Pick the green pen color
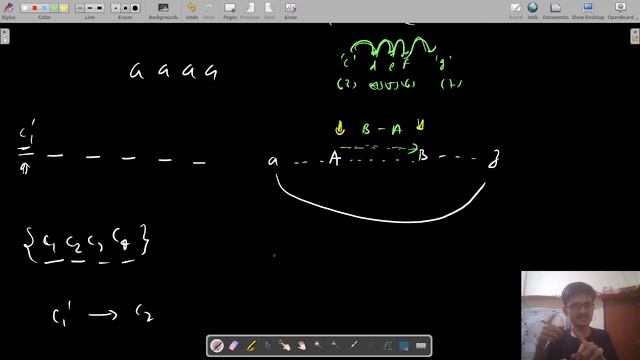 (x=54, y=8)
